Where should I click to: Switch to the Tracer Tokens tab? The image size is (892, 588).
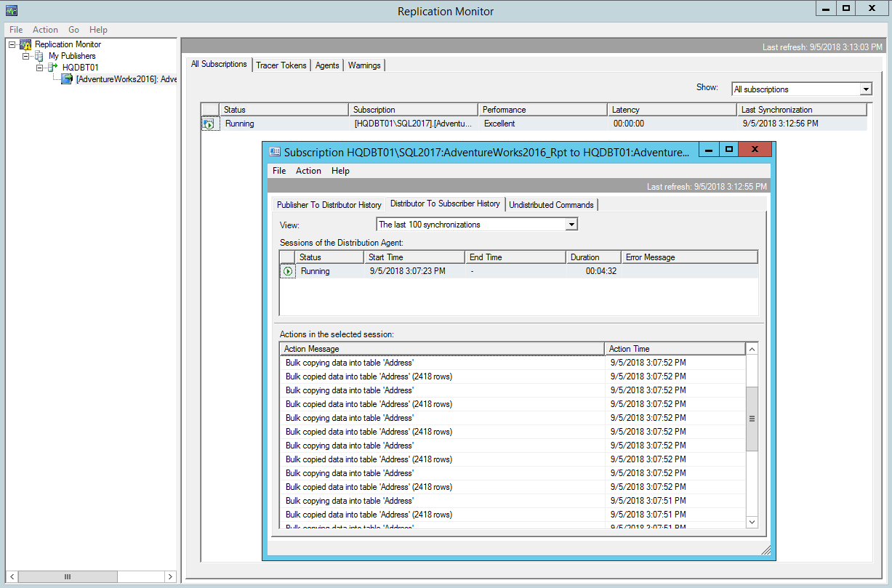(x=281, y=64)
